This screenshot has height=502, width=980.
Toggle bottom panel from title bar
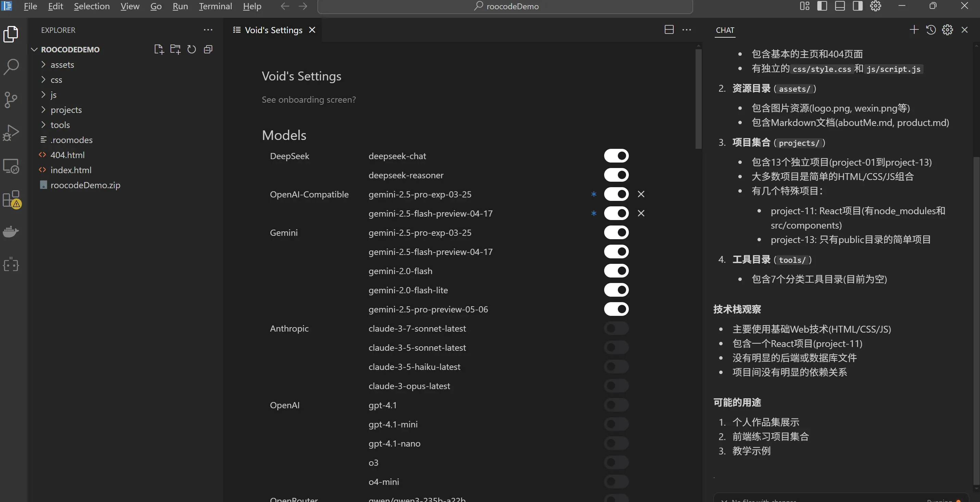[840, 6]
